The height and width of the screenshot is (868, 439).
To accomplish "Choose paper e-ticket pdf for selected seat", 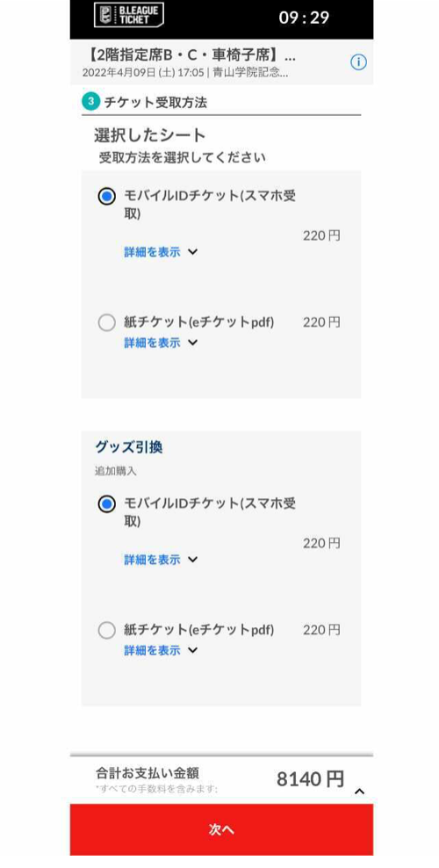I will [106, 322].
